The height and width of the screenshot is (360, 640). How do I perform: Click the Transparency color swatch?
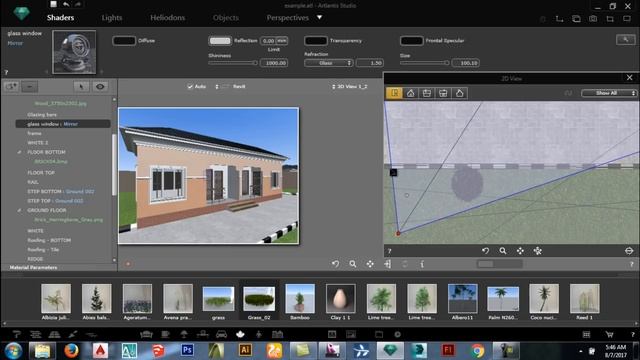(316, 41)
